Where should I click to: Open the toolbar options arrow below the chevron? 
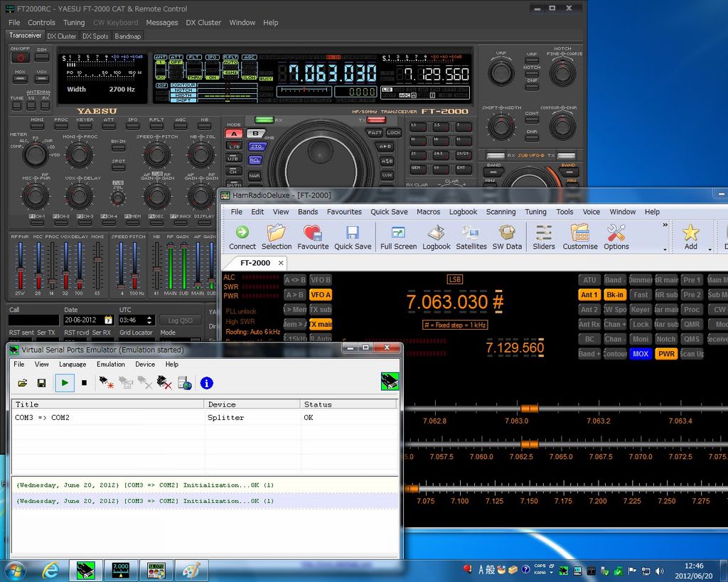665,249
